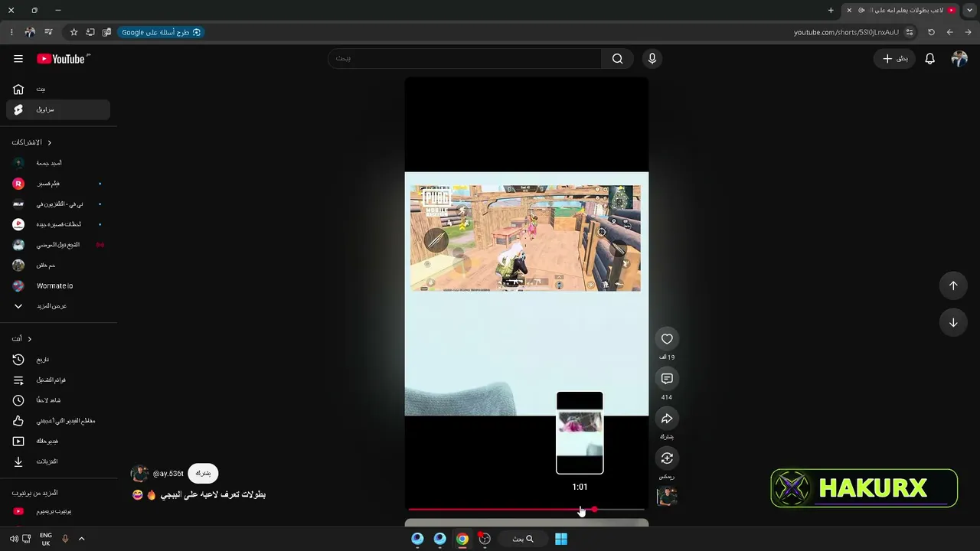Click the right-pointing browser navigation arrow
This screenshot has height=551, width=980.
[x=968, y=32]
